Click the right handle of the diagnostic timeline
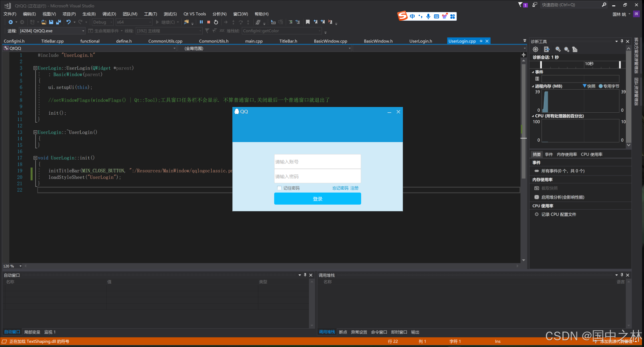 620,65
